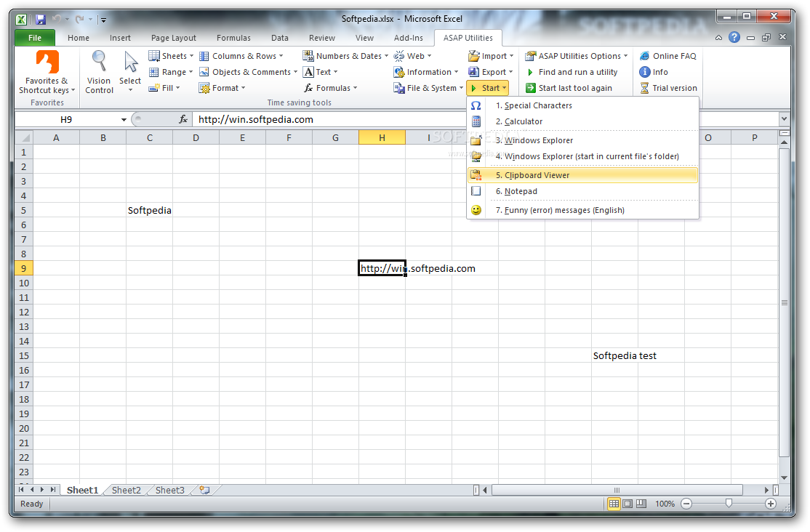Switch to Sheet3 tab

(170, 490)
